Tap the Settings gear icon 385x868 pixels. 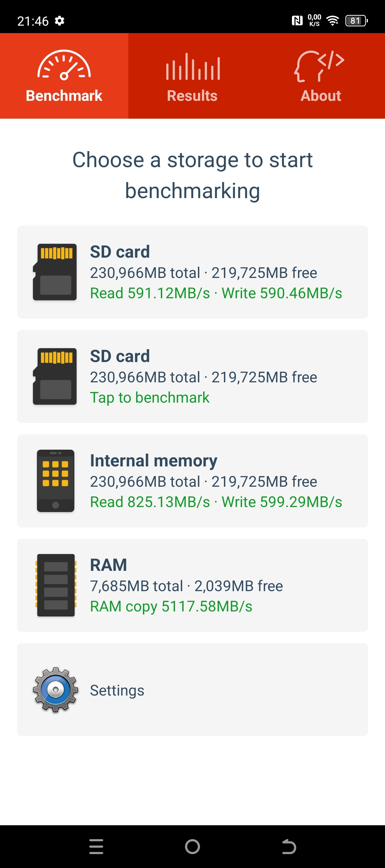[56, 690]
